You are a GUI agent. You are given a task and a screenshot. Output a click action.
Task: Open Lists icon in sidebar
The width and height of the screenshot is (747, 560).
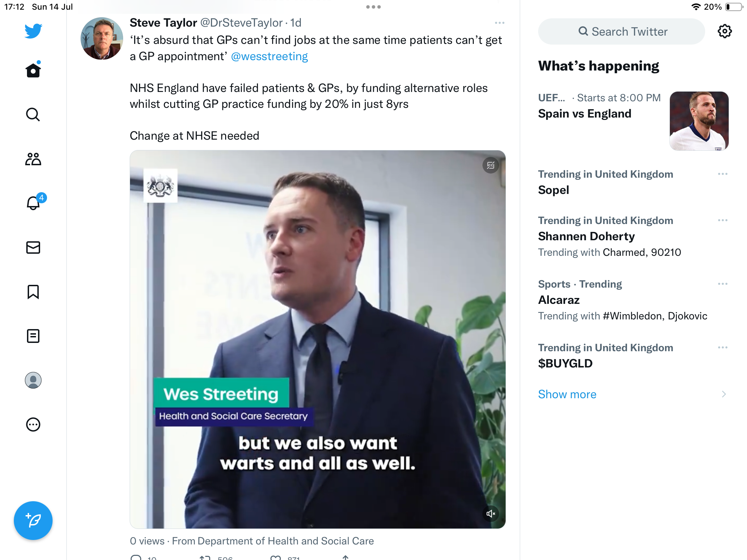(x=33, y=336)
